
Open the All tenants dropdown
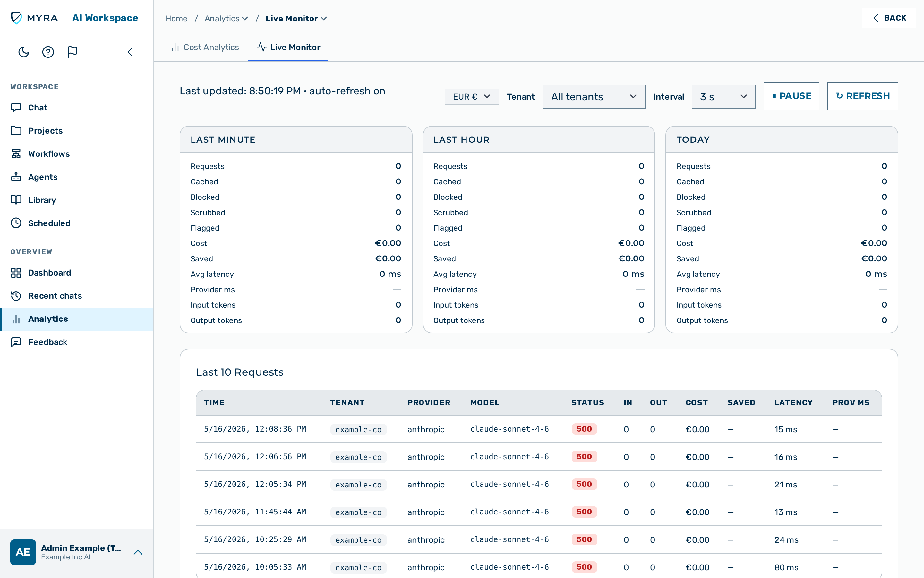click(x=594, y=97)
